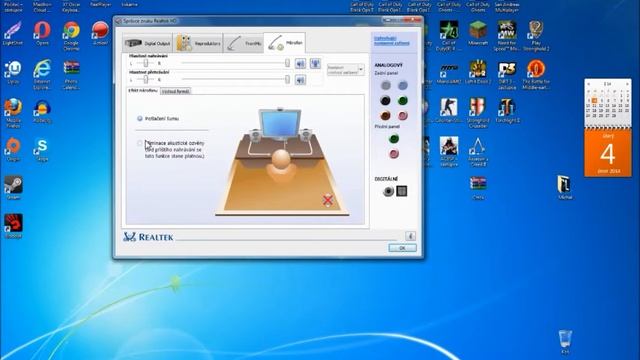Viewport: 640px width, 360px height.
Task: Switch to the Reproduktory tab
Action: (198, 43)
